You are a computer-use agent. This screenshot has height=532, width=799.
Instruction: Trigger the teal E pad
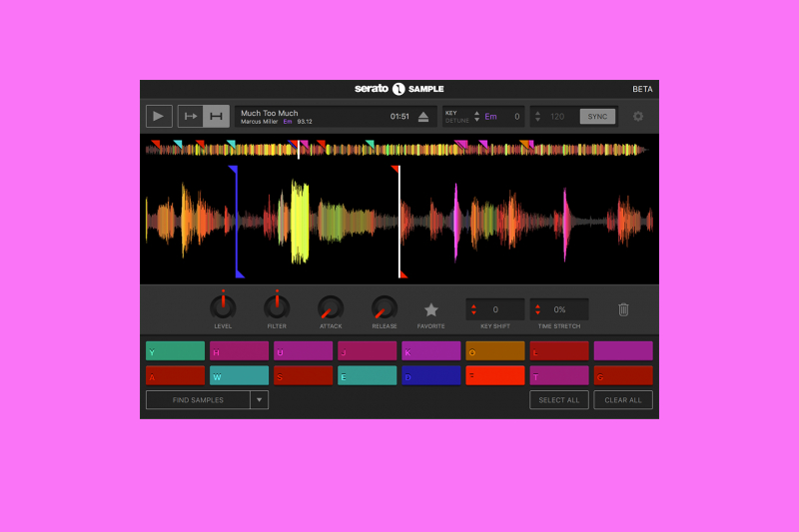(367, 375)
